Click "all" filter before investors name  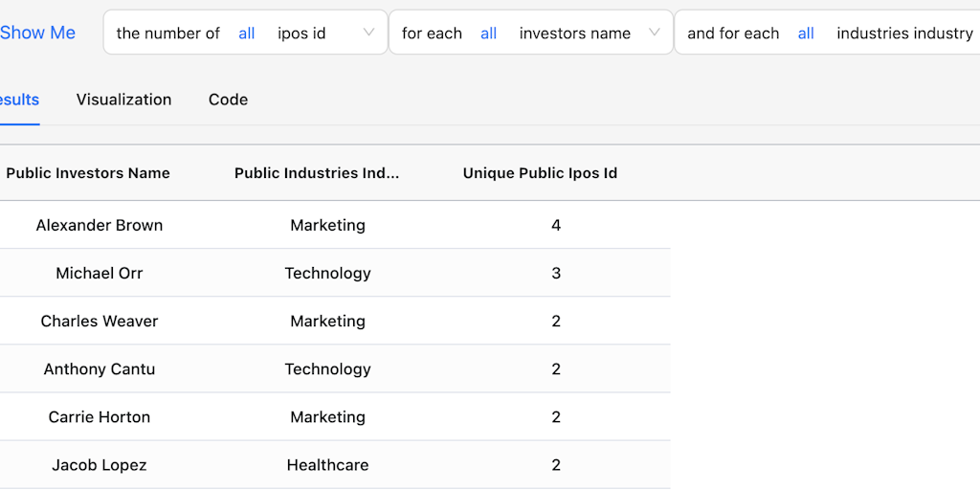click(489, 33)
